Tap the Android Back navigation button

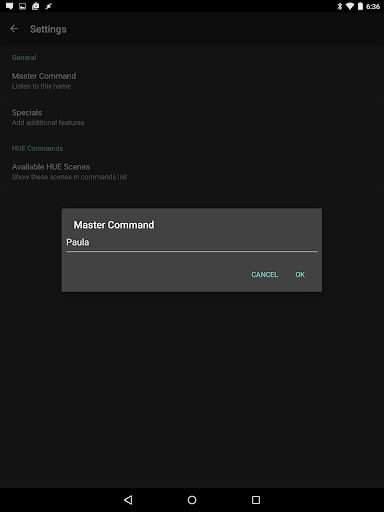click(128, 500)
